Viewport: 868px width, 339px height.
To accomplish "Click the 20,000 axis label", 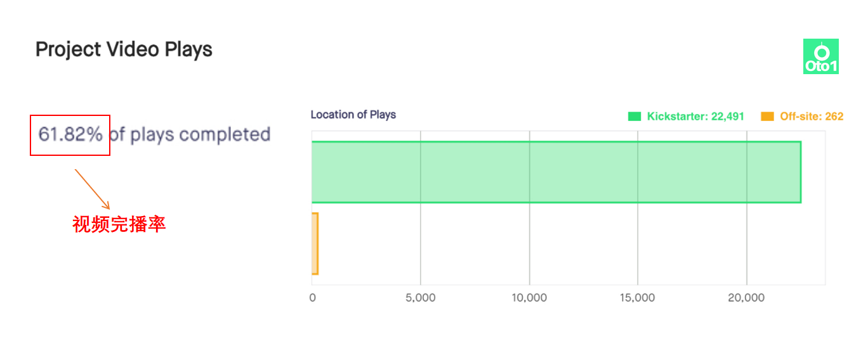I will pos(746,298).
